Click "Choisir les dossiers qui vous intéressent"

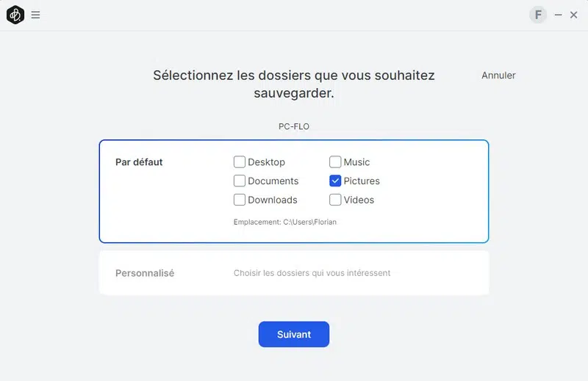312,273
